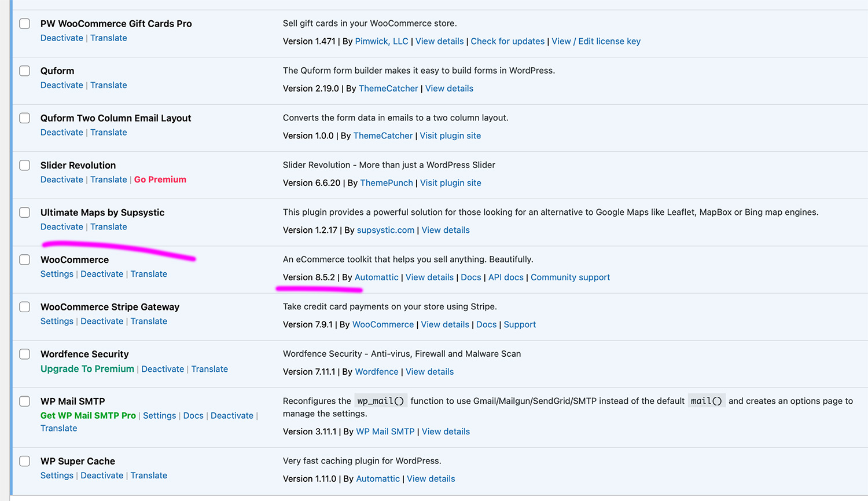Open the Pimwick, LLC author link
Image resolution: width=868 pixels, height=501 pixels.
pos(381,41)
